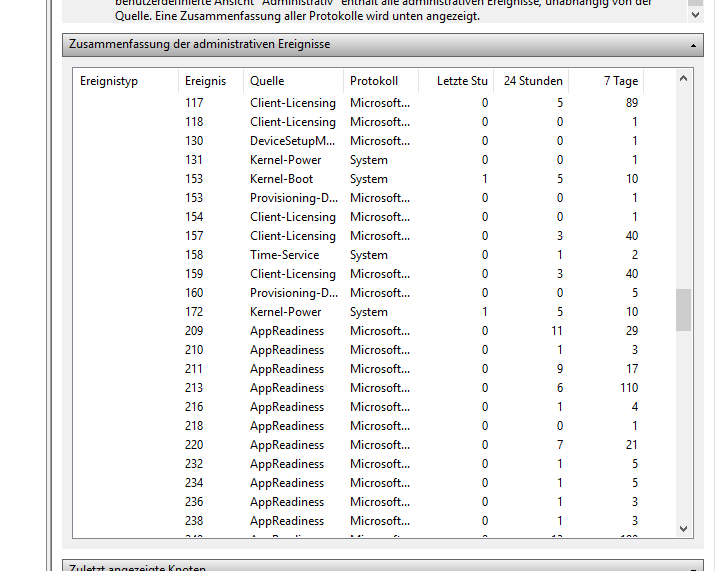Select event 154 Client-Licensing row
This screenshot has height=571, width=715.
(x=358, y=217)
